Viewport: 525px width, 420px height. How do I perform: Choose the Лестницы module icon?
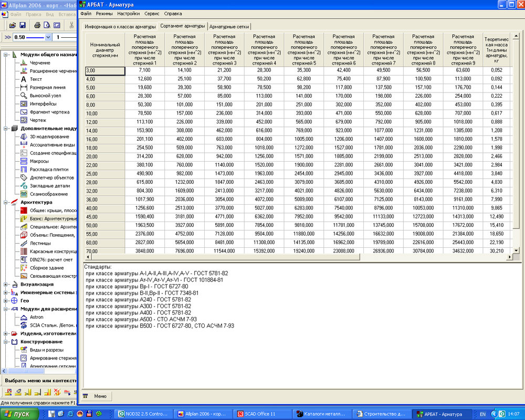point(24,243)
